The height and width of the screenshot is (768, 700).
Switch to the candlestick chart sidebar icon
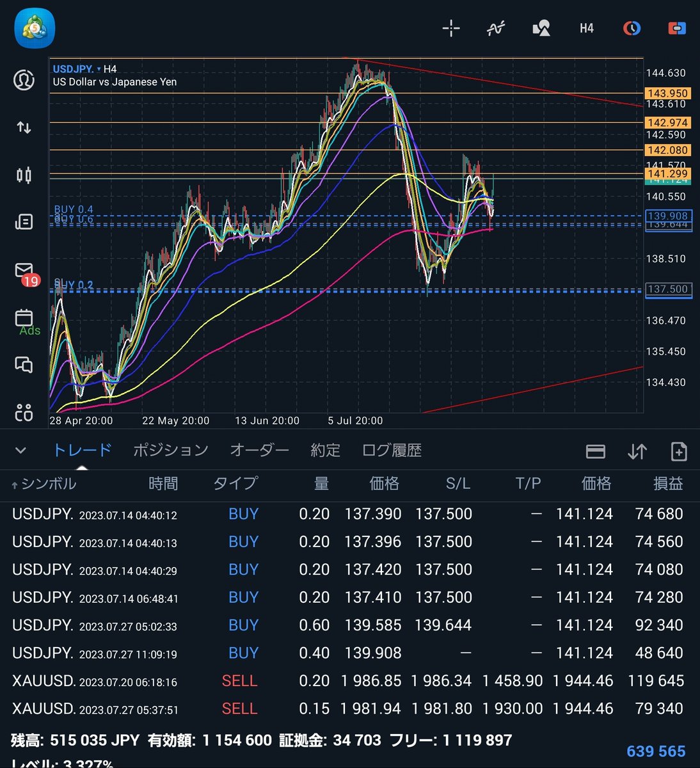(x=24, y=175)
